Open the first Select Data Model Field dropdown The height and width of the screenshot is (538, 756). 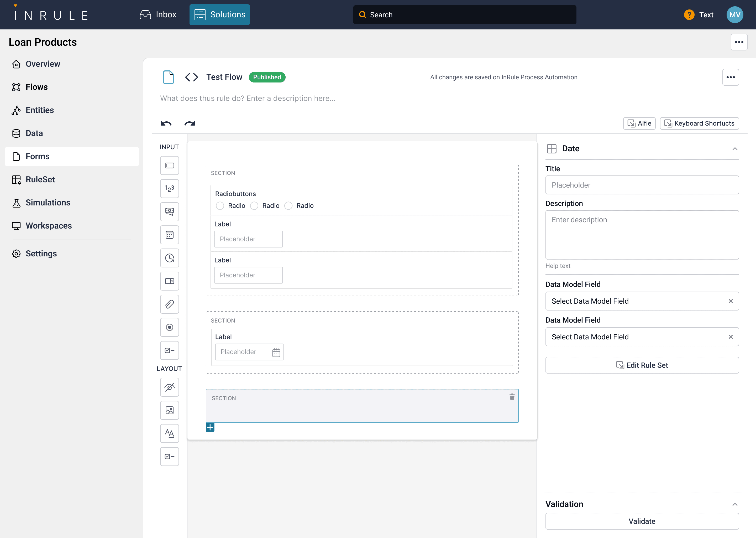click(642, 301)
